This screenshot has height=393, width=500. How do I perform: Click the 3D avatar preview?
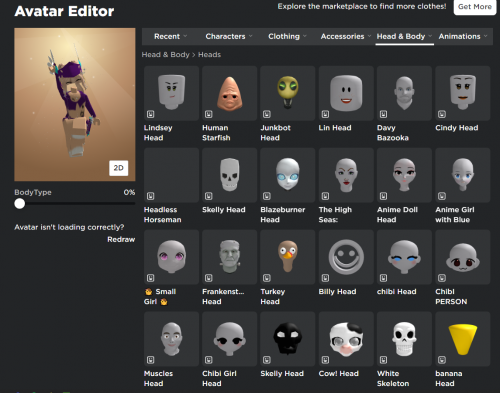point(75,105)
